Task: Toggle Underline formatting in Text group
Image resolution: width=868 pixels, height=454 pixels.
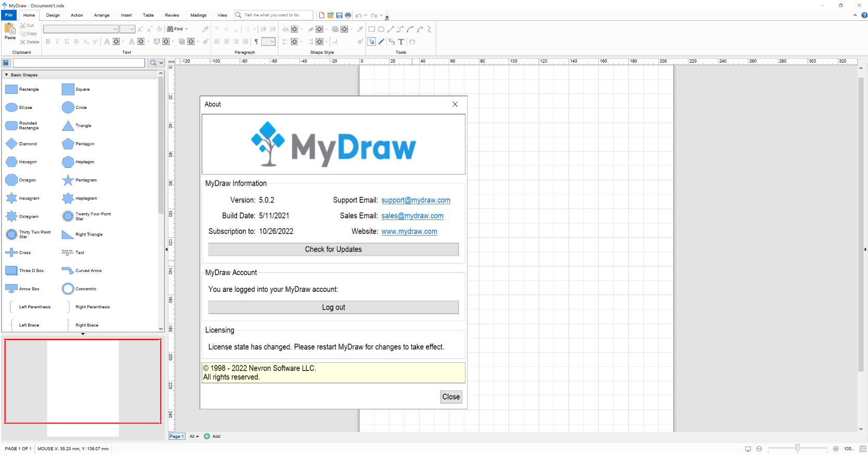Action: (67, 42)
